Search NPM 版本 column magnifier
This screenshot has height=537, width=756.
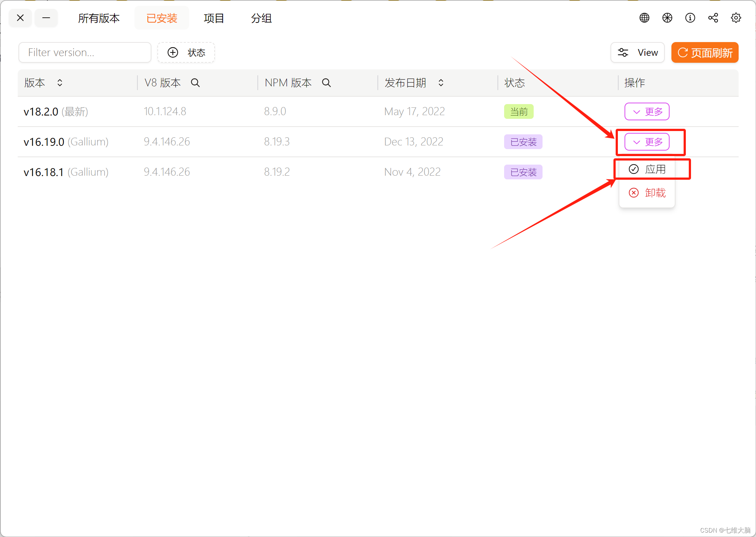pos(326,83)
